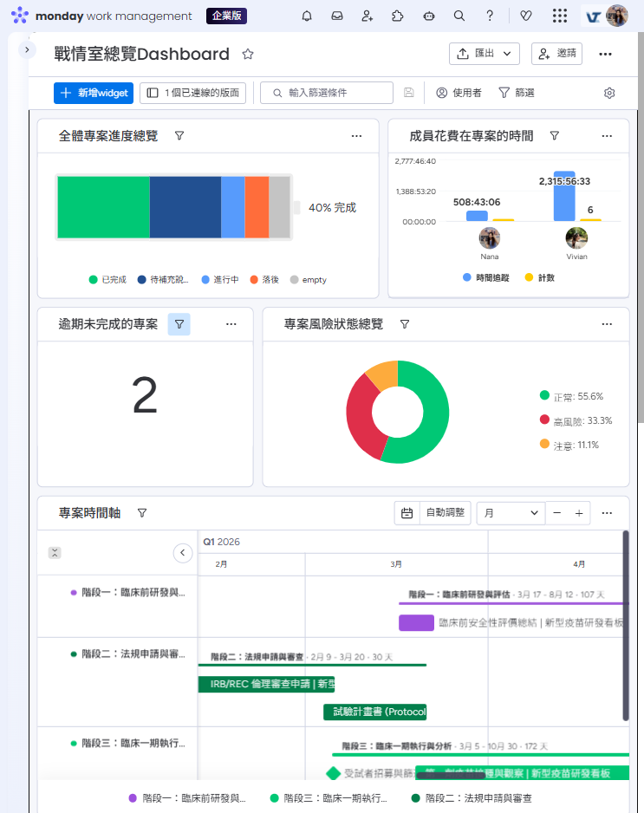Toggle 正常 55.6% legend entry
644x813 pixels.
click(x=571, y=397)
